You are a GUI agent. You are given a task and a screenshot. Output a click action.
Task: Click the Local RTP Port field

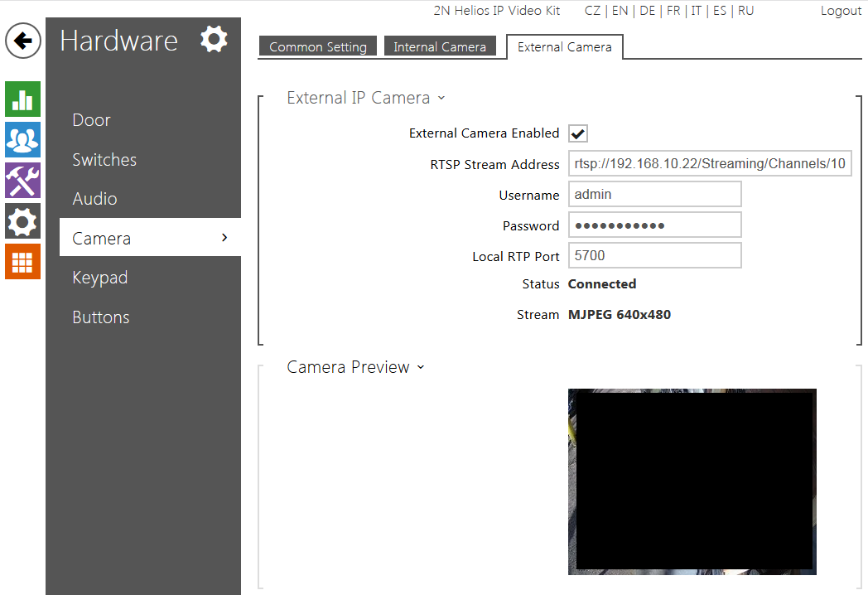pyautogui.click(x=654, y=256)
